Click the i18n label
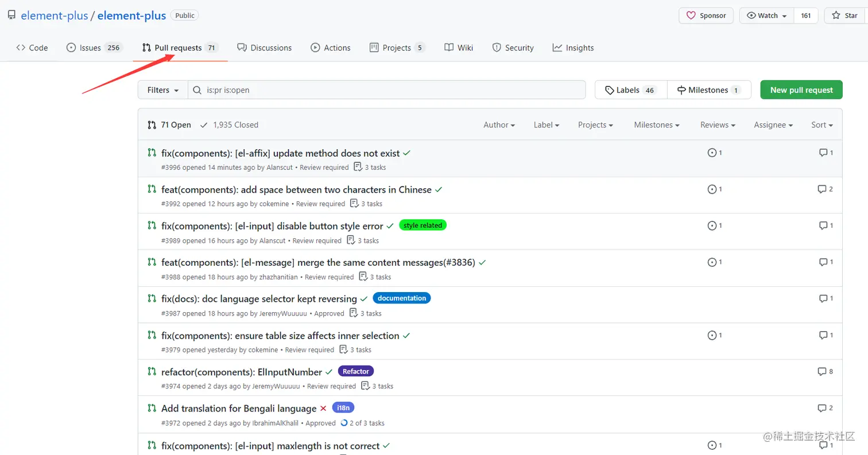This screenshot has width=868, height=455. 343,408
